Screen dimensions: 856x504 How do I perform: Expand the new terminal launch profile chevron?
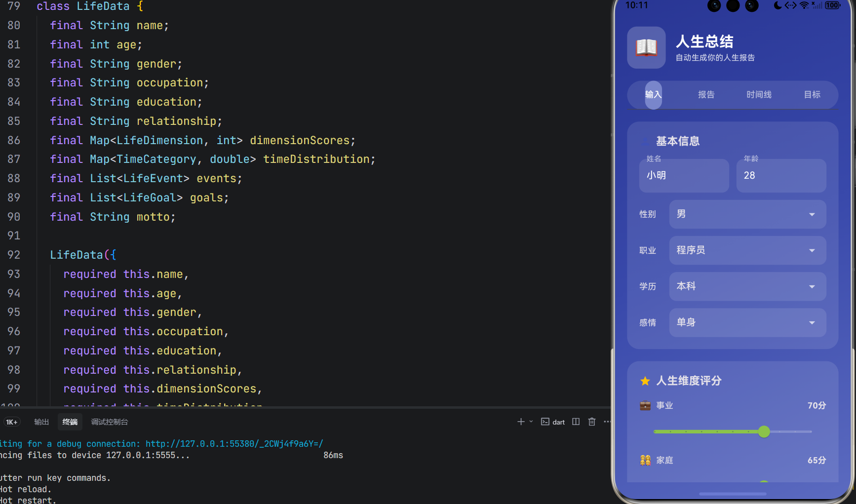coord(531,422)
